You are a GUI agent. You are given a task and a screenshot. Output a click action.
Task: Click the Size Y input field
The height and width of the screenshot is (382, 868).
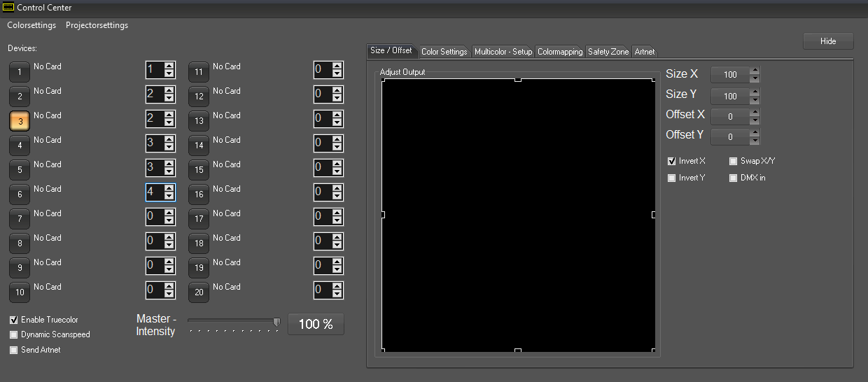pos(729,96)
